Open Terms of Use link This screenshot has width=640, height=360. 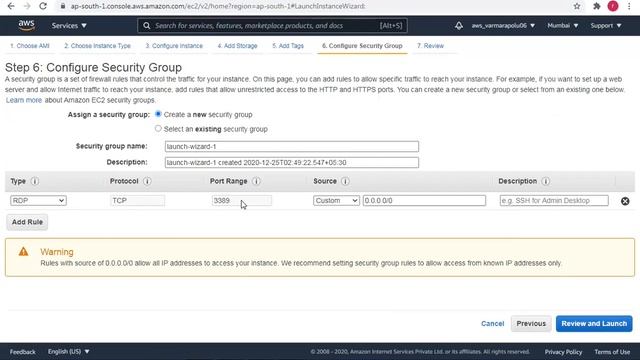click(x=612, y=352)
